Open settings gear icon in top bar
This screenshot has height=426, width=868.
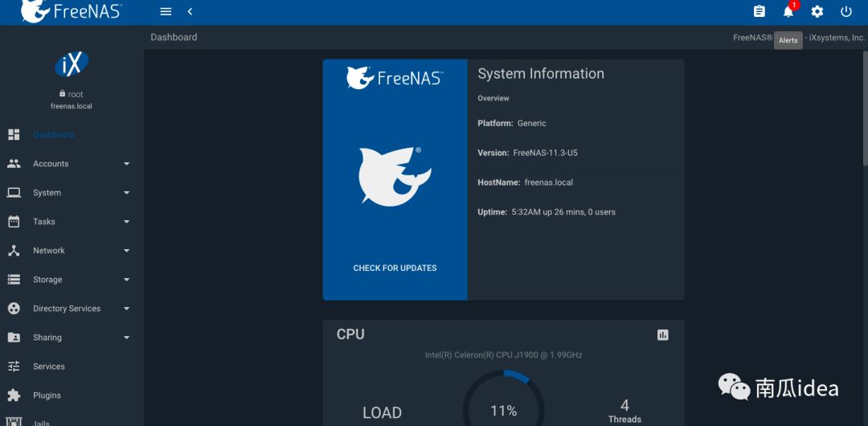coord(817,11)
